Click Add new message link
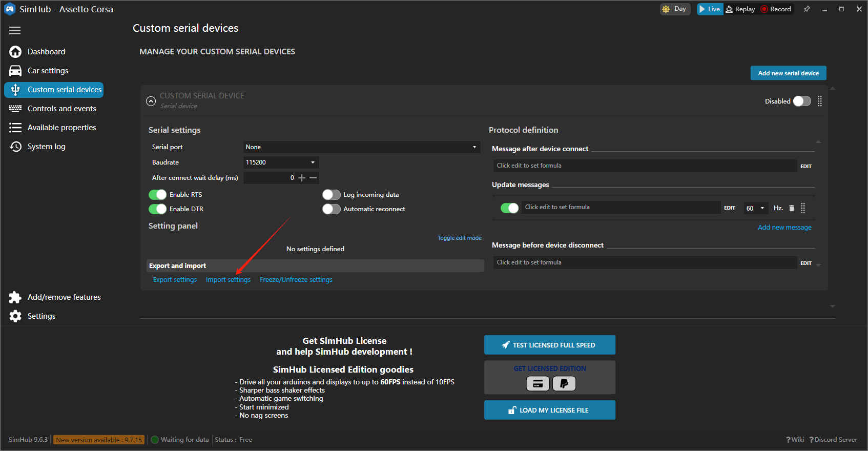 [784, 228]
